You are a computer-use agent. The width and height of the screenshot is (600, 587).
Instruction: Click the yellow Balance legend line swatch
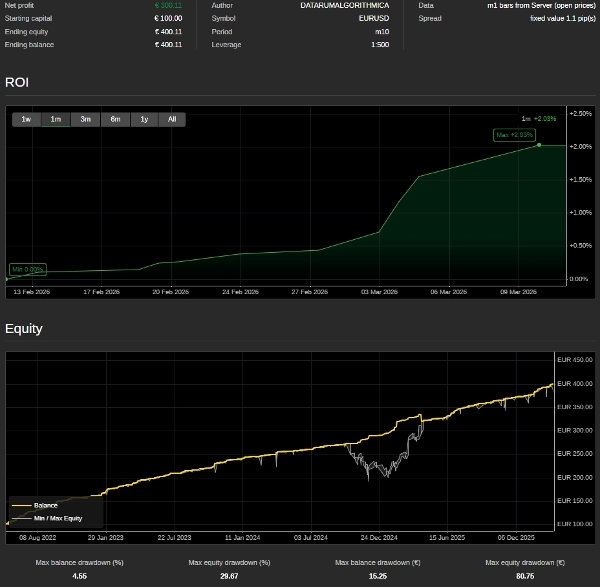click(22, 505)
